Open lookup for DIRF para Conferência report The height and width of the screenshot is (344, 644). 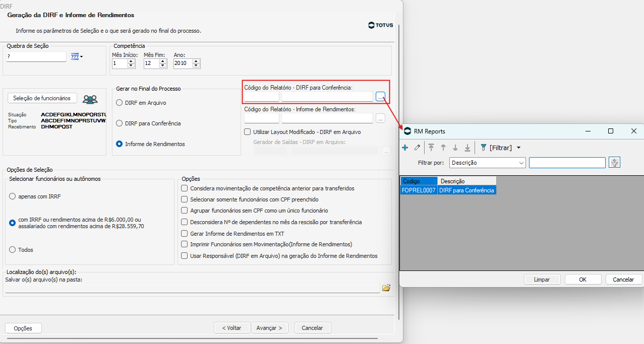coord(380,97)
